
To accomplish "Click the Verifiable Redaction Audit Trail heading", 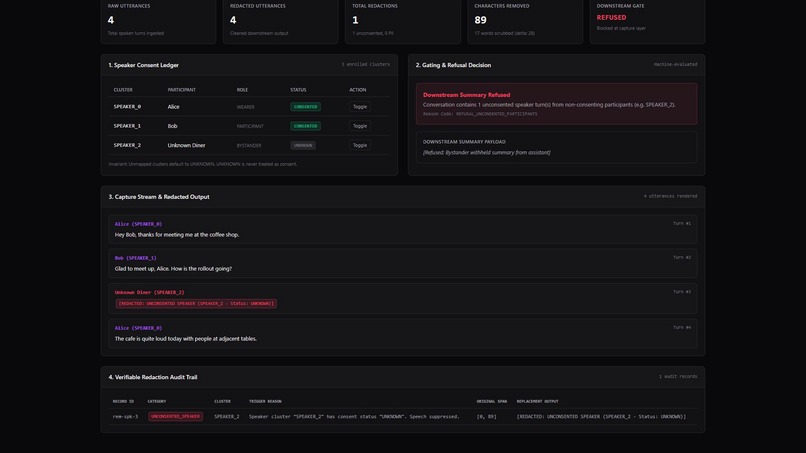I will coord(153,377).
